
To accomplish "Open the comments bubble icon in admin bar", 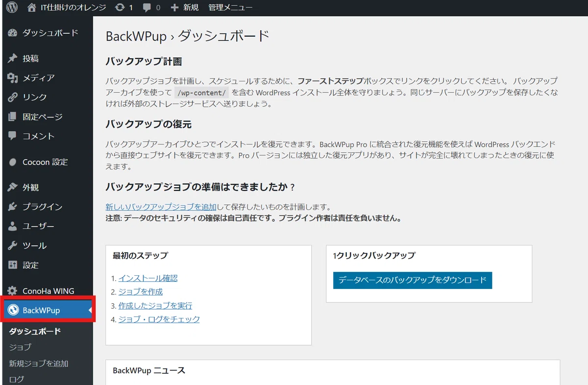I will [x=147, y=8].
